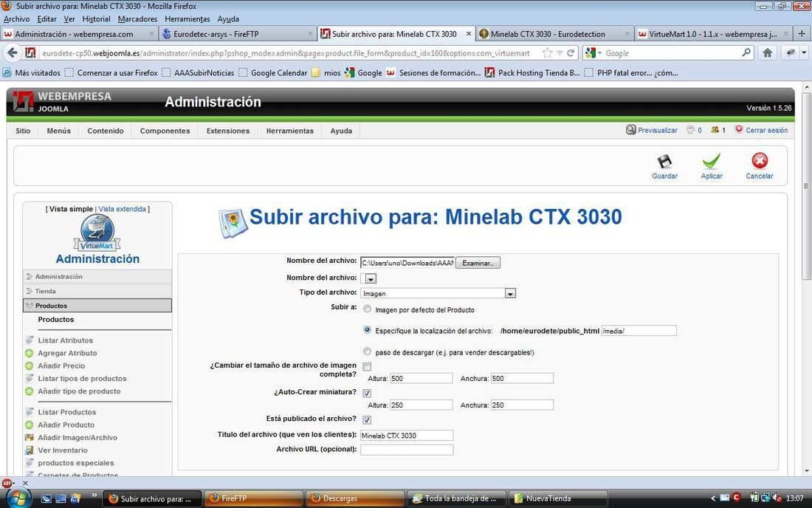Open the Joomla Componentes menu
The width and height of the screenshot is (812, 508).
click(165, 131)
